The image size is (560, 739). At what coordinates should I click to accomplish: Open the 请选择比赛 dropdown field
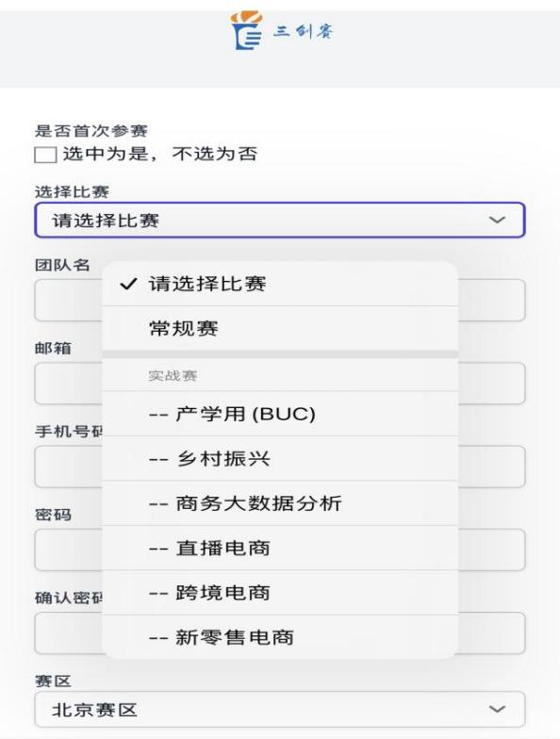279,220
